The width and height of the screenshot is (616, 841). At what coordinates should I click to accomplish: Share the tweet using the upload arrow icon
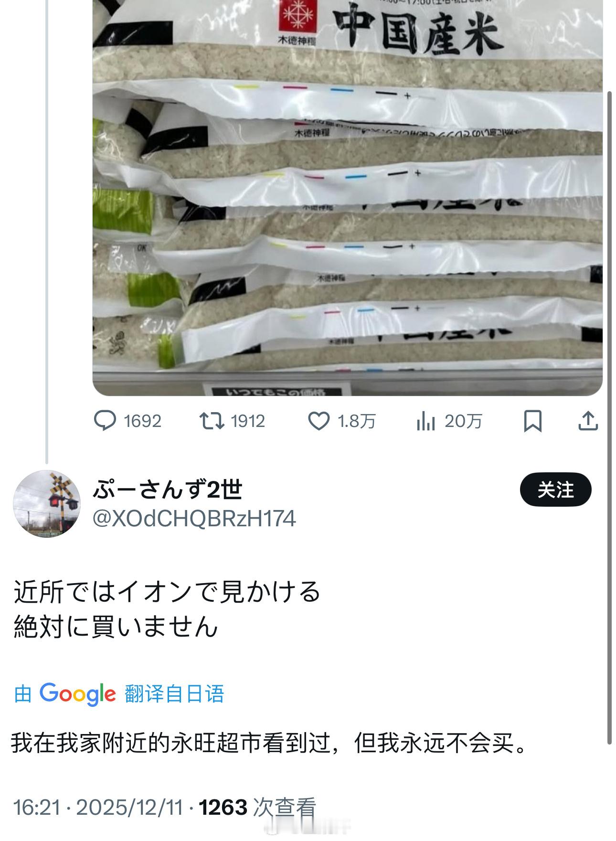588,421
